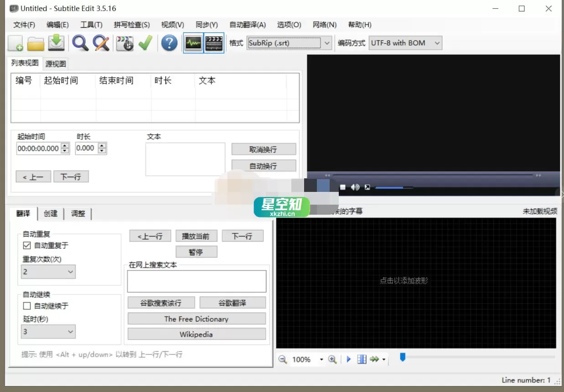
Task: Open the 格式 SubRip format dropdown
Action: click(x=326, y=42)
